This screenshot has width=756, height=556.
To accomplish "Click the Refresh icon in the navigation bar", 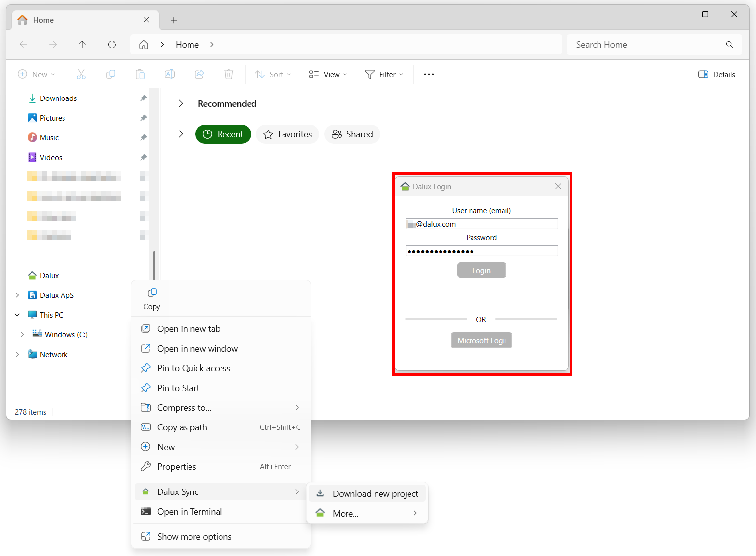I will (112, 44).
